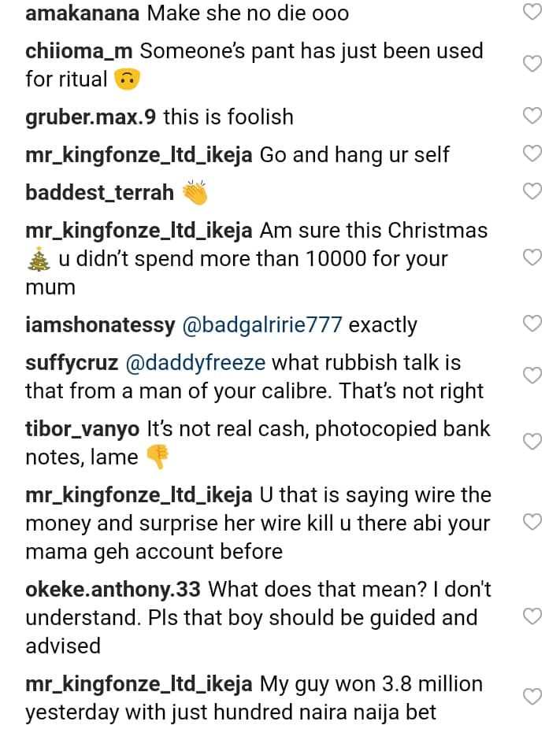Like tibor_vanyo's photocopied bank notes comment
This screenshot has width=560, height=729.
(533, 442)
